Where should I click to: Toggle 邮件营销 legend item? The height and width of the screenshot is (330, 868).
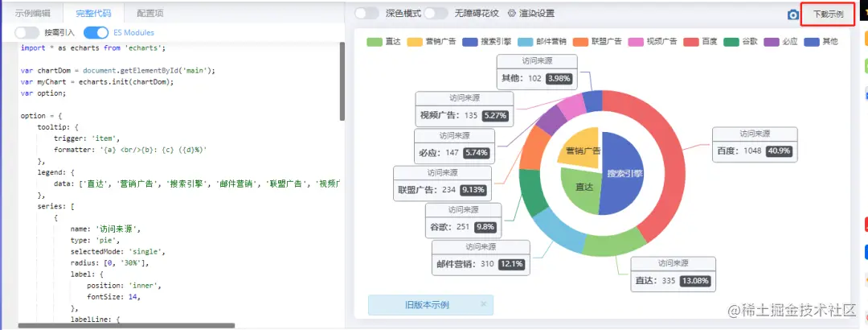542,42
